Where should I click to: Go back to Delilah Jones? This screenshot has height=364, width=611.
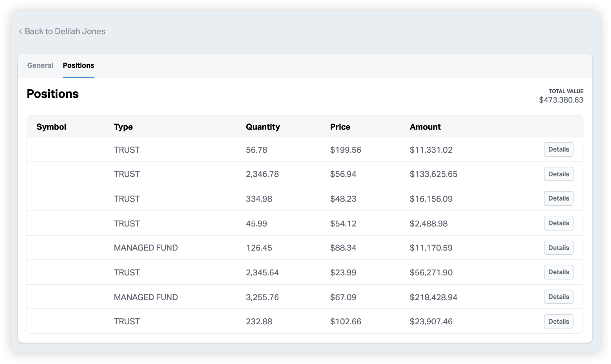tap(65, 31)
